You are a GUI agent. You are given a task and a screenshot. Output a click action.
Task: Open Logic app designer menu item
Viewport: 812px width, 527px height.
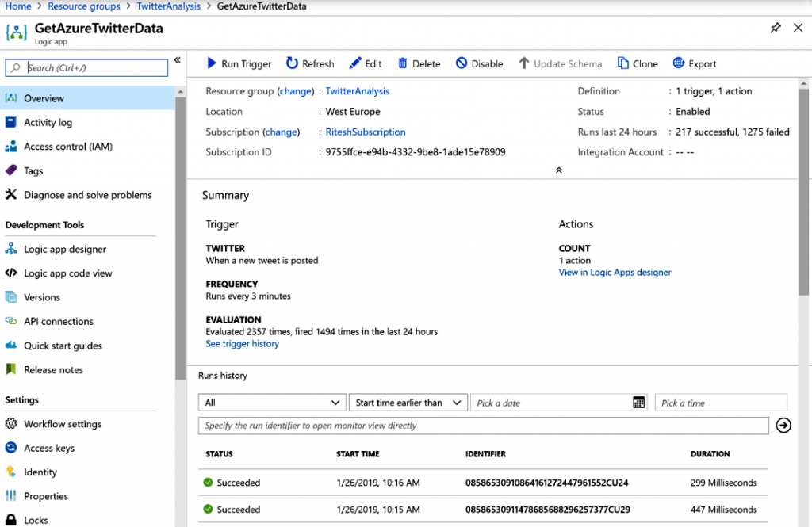(x=65, y=249)
